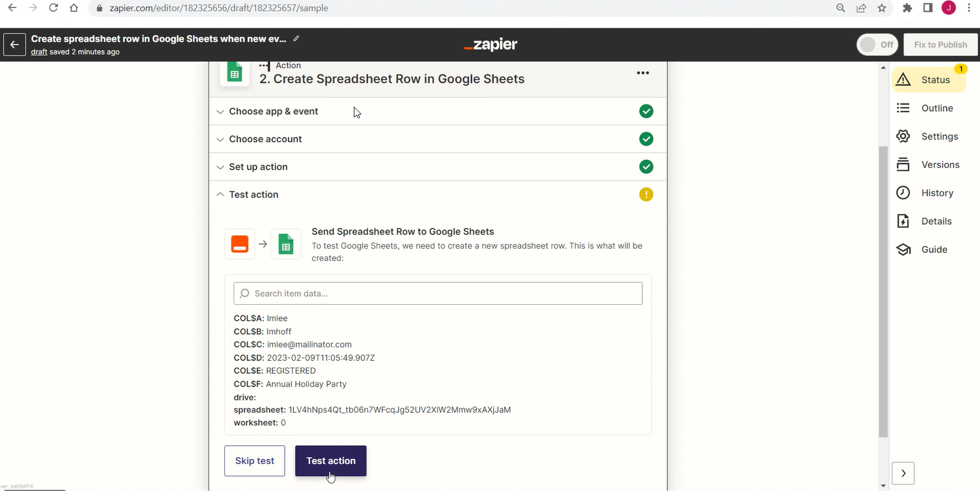980x491 pixels.
Task: Click the Search item data field
Action: 438,294
